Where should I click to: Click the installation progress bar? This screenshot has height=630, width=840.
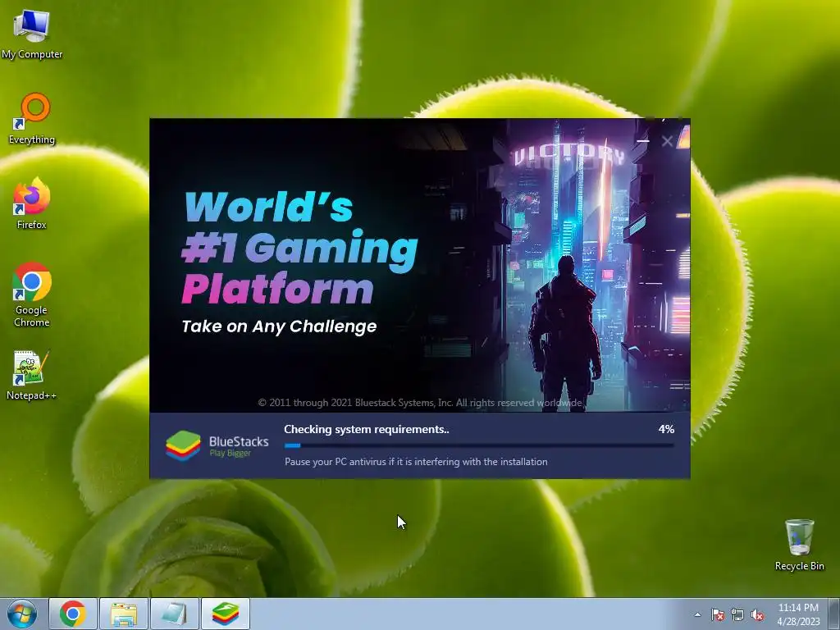coord(479,445)
